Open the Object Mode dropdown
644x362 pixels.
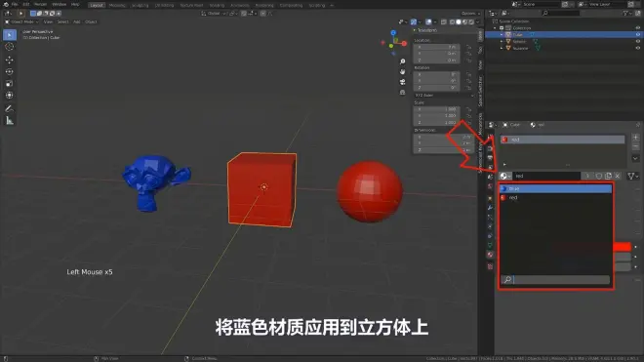(x=21, y=21)
